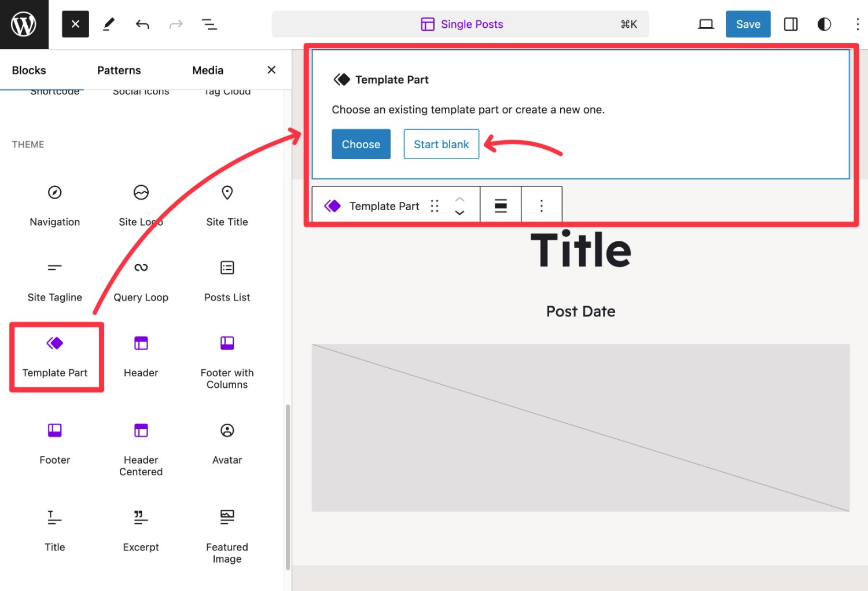The width and height of the screenshot is (868, 591).
Task: Open the Styles panel
Action: [824, 24]
